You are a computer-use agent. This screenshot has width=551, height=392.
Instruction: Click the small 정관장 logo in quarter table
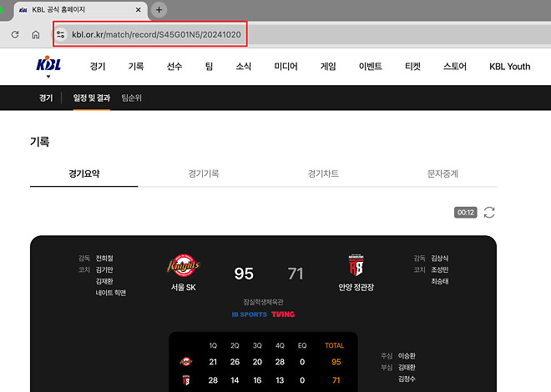click(186, 380)
